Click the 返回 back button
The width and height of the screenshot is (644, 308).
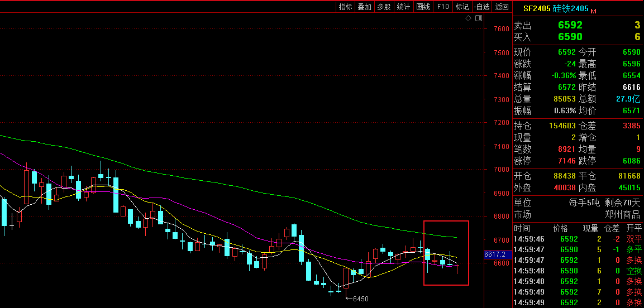(502, 7)
